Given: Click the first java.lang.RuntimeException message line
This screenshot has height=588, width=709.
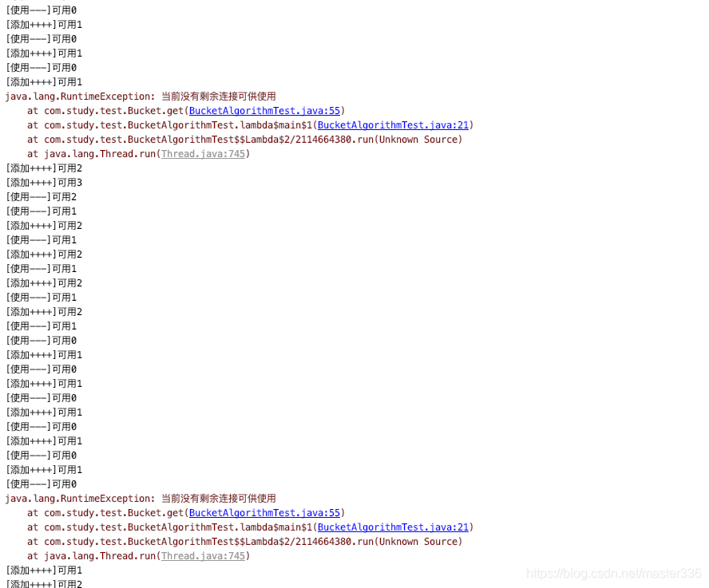Looking at the screenshot, I should tap(141, 97).
